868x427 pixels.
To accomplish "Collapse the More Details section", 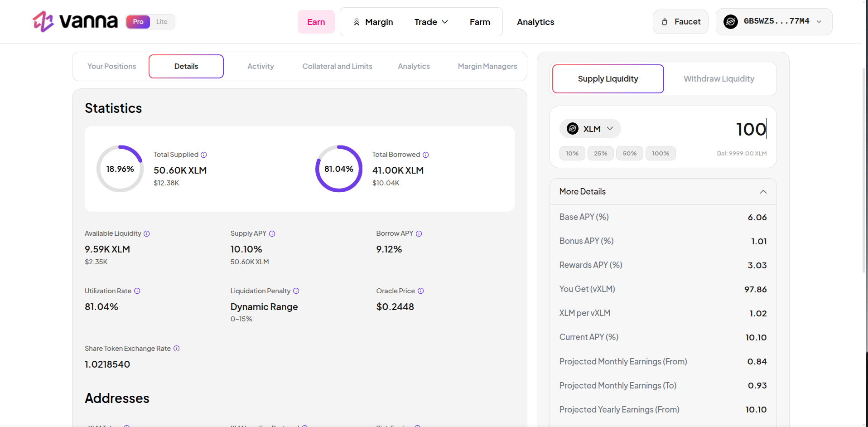I will [763, 192].
